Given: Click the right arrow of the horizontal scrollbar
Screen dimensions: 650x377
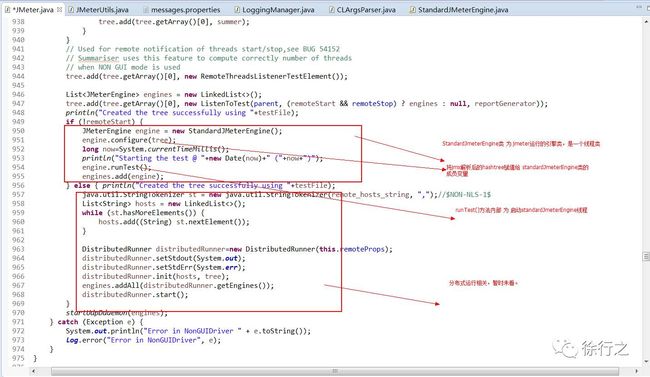Looking at the screenshot, I should click(x=637, y=371).
